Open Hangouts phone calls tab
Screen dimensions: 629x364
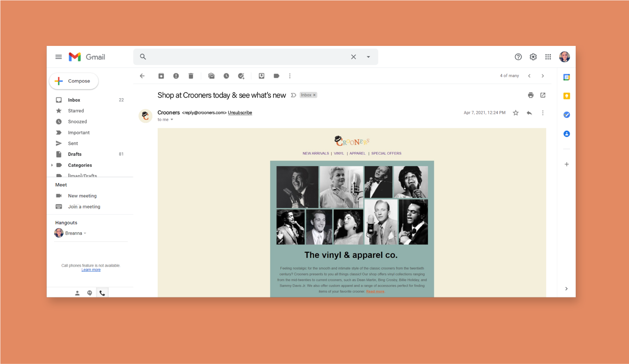[102, 293]
